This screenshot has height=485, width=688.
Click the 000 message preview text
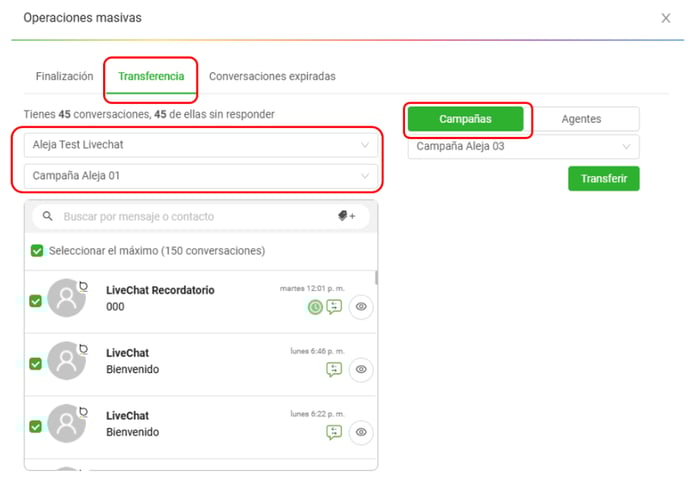115,307
